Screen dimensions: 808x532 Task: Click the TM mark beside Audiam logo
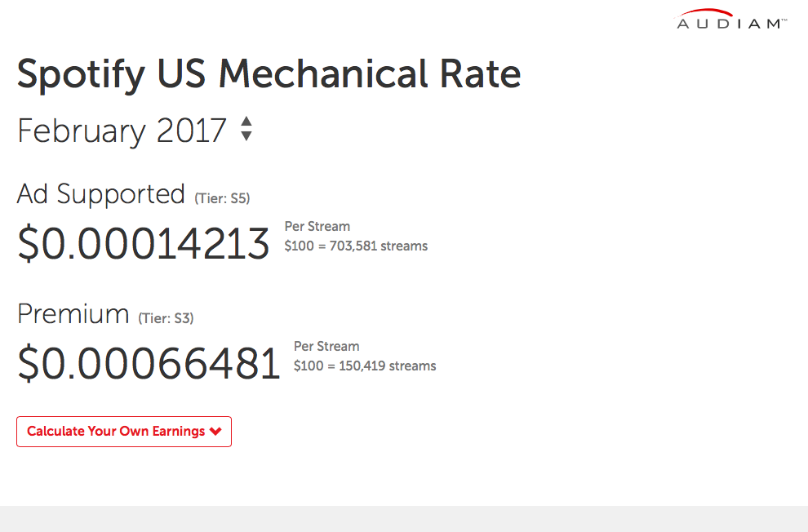point(784,20)
